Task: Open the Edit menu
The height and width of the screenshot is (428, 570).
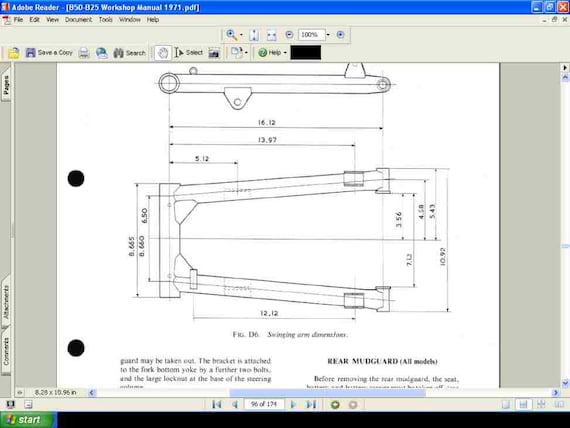Action: coord(35,20)
